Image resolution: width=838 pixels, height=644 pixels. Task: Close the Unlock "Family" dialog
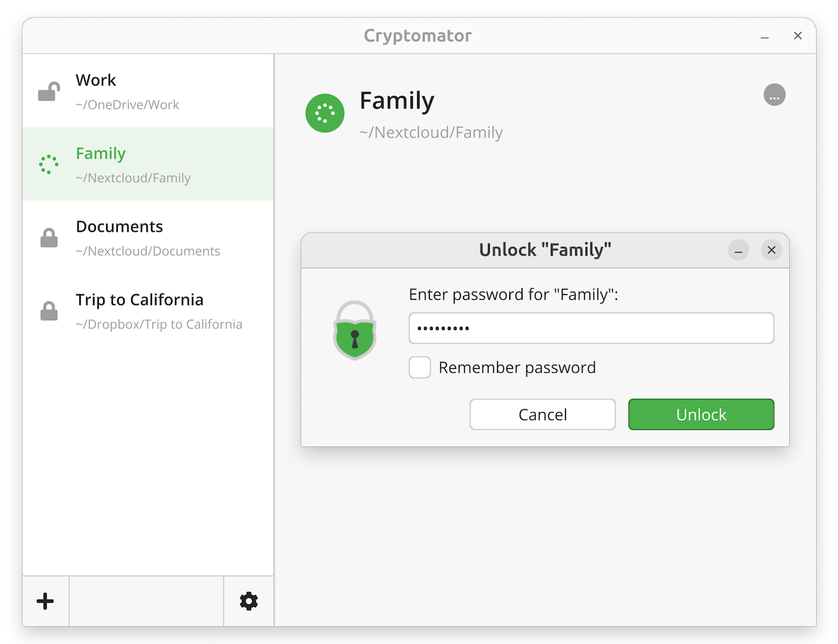pyautogui.click(x=772, y=250)
